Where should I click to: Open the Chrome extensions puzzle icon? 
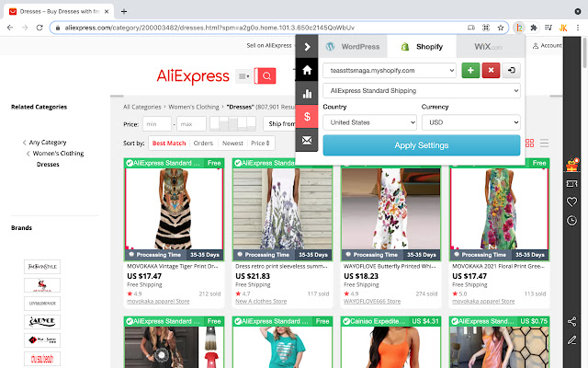tap(533, 28)
